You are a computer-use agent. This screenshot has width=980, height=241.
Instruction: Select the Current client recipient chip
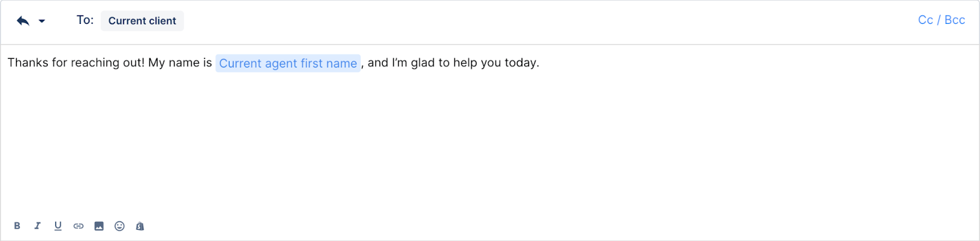(x=142, y=21)
